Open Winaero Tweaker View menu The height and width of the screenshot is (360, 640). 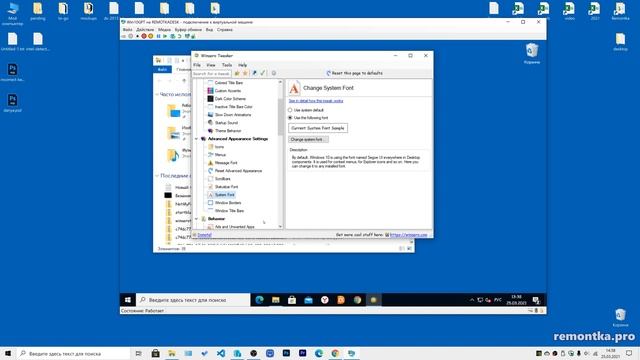point(211,65)
